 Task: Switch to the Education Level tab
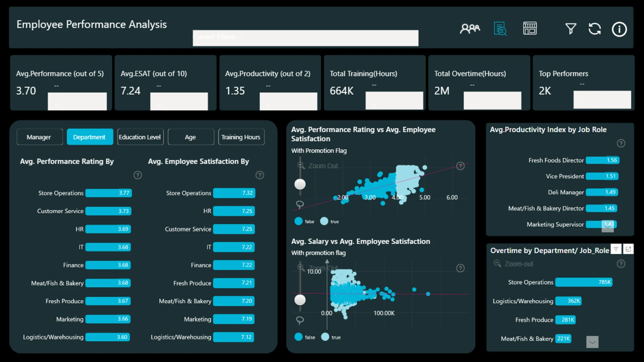tap(140, 137)
